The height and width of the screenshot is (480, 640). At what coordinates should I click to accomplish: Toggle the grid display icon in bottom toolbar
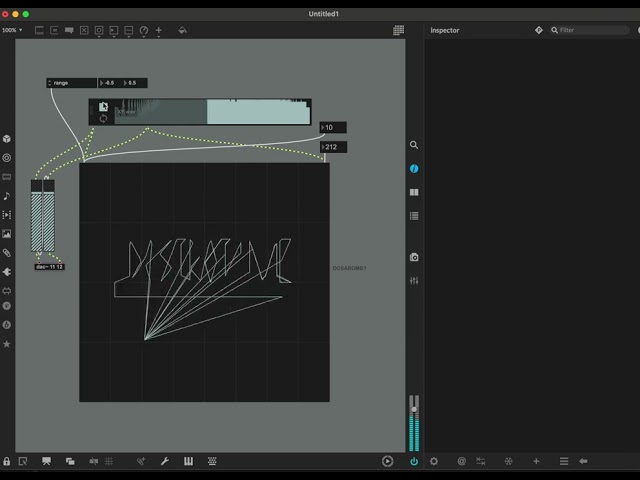[109, 461]
